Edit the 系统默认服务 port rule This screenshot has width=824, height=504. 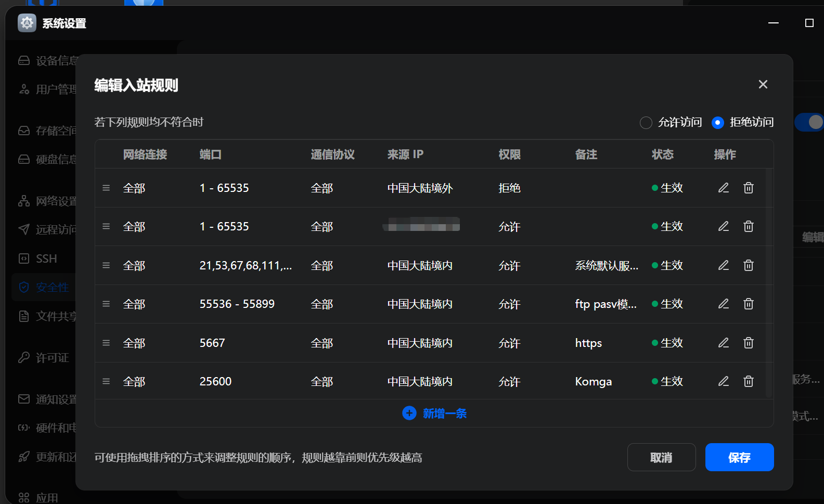[724, 265]
